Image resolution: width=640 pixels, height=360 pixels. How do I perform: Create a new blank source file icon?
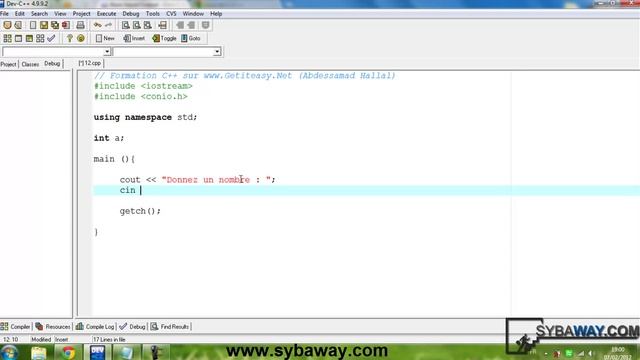click(x=33, y=25)
